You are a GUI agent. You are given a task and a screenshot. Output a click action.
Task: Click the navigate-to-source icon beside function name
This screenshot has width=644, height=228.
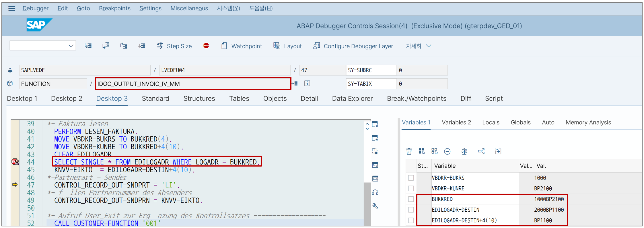pos(295,84)
